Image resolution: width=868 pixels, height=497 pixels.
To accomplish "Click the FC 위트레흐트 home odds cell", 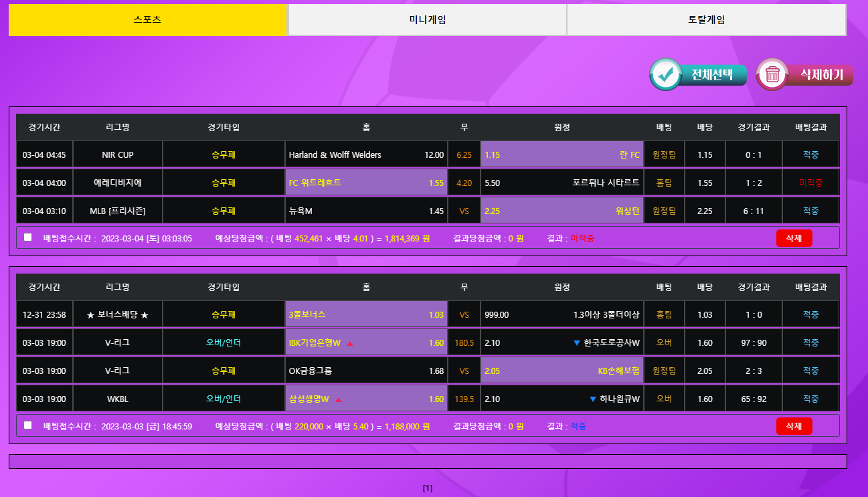I will click(365, 183).
